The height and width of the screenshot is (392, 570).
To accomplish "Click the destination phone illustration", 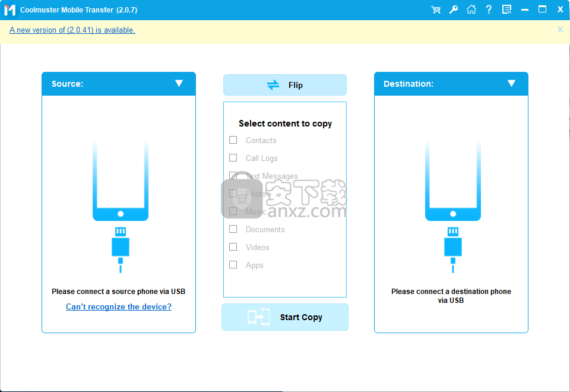I will 453,181.
